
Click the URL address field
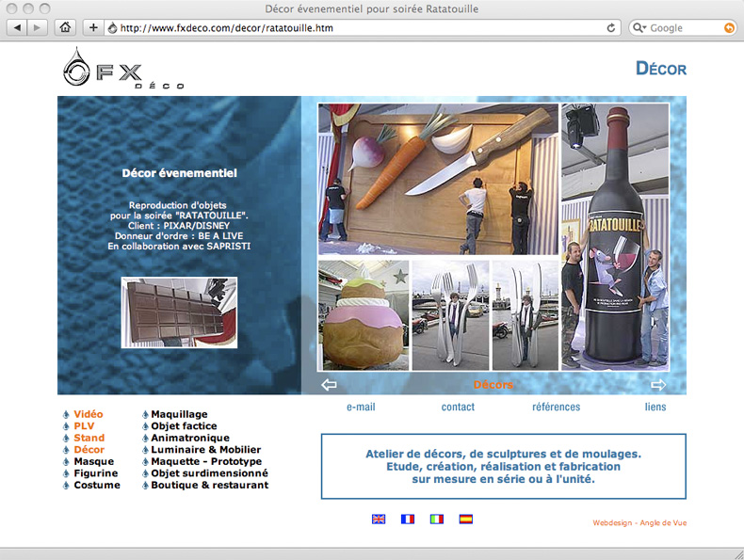[361, 28]
